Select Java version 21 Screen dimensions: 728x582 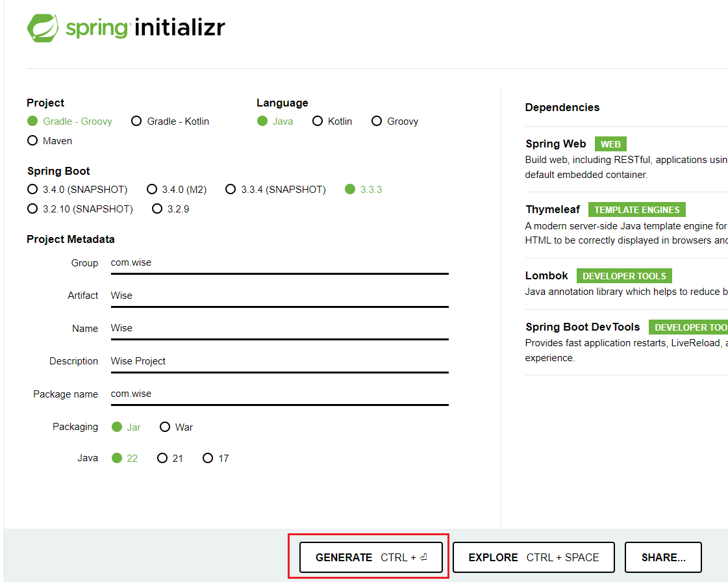tap(163, 459)
